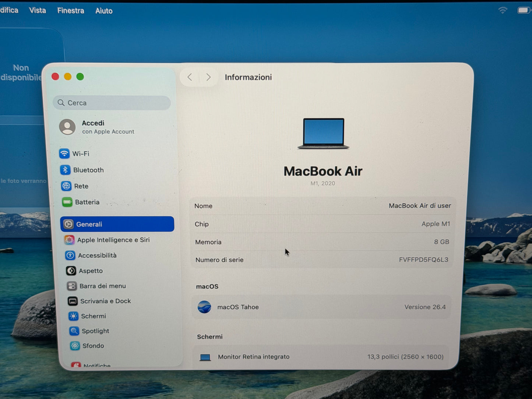This screenshot has width=532, height=399.
Task: Click the MacBook Air heading
Action: click(x=323, y=171)
